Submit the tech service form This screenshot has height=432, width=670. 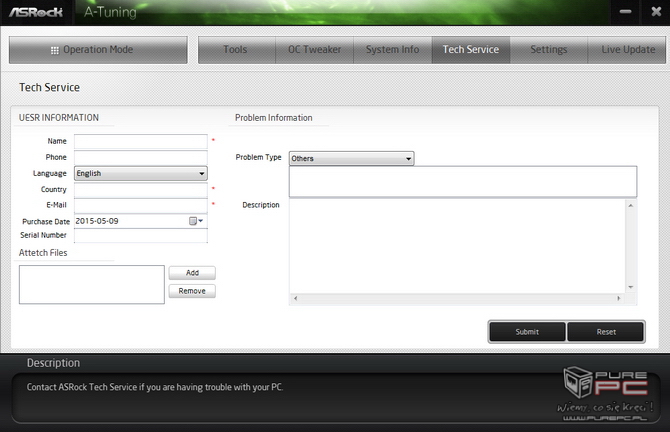[527, 332]
